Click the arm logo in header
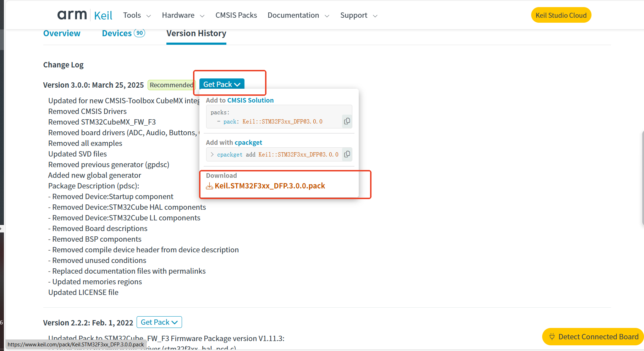Viewport: 644px width, 351px height. pos(72,15)
